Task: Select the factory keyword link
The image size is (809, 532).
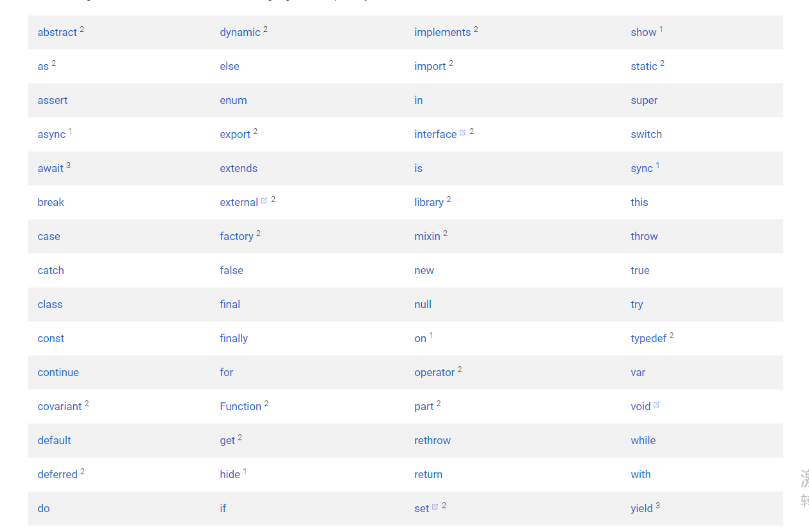Action: (236, 236)
